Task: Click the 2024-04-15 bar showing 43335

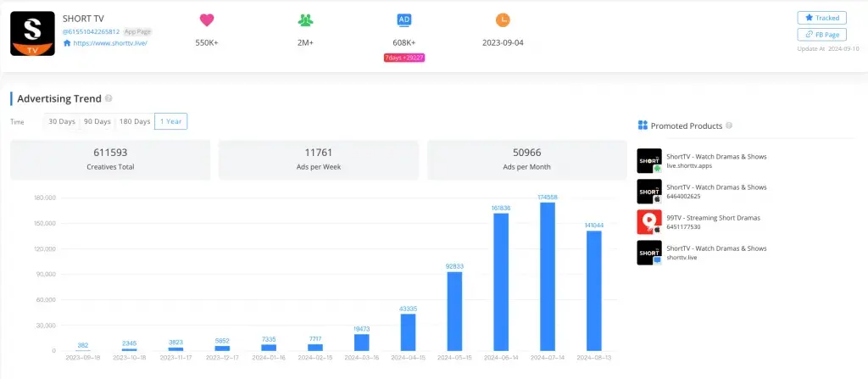Action: click(408, 332)
